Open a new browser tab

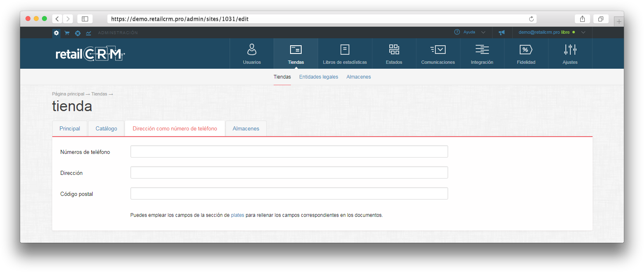tap(619, 21)
